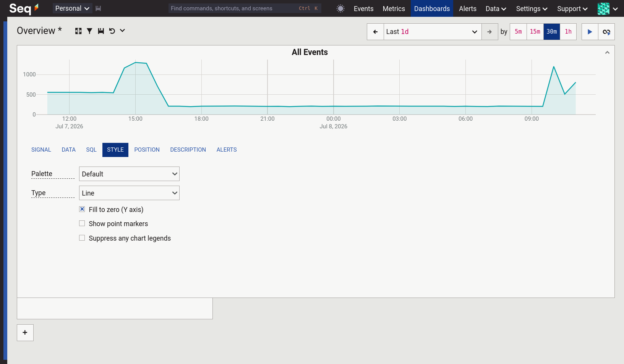624x364 pixels.
Task: Click the copy link icon button
Action: coord(606,32)
